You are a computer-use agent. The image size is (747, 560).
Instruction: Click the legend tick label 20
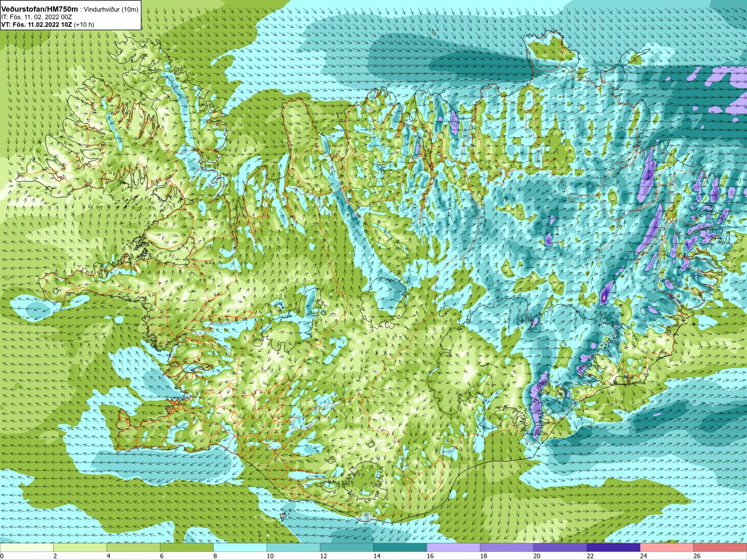pos(537,556)
